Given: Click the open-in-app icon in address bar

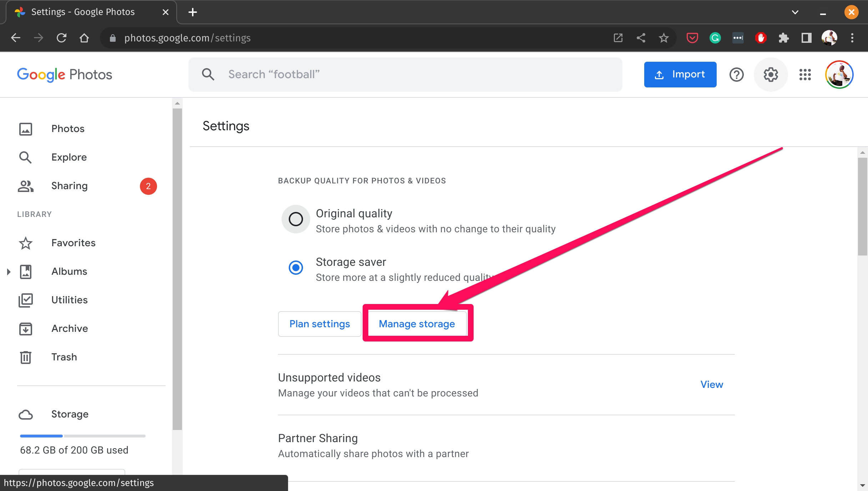Looking at the screenshot, I should click(x=618, y=38).
